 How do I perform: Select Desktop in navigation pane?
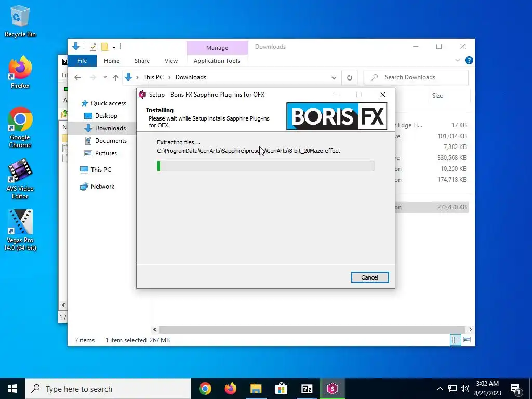tap(100, 116)
